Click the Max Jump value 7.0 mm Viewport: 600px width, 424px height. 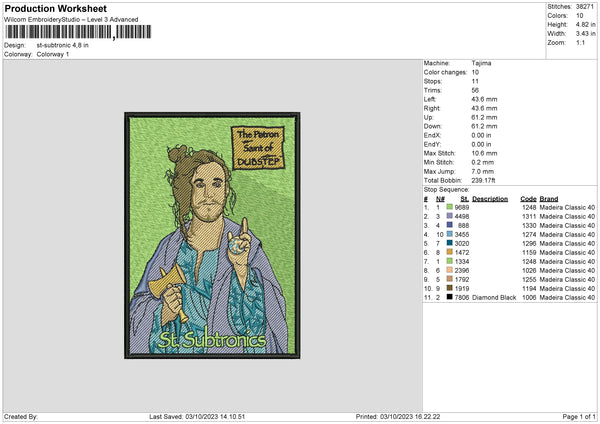click(x=483, y=171)
